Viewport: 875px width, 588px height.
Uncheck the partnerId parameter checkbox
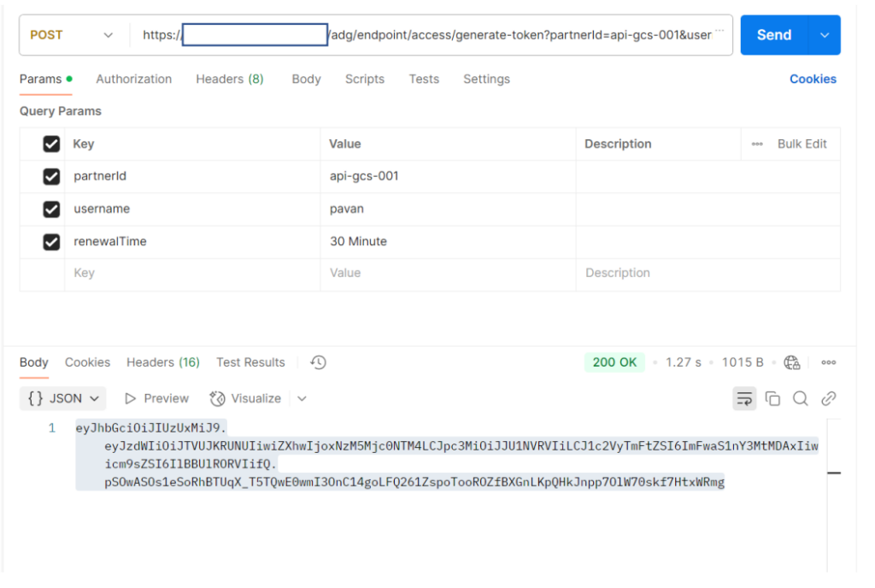pyautogui.click(x=51, y=176)
